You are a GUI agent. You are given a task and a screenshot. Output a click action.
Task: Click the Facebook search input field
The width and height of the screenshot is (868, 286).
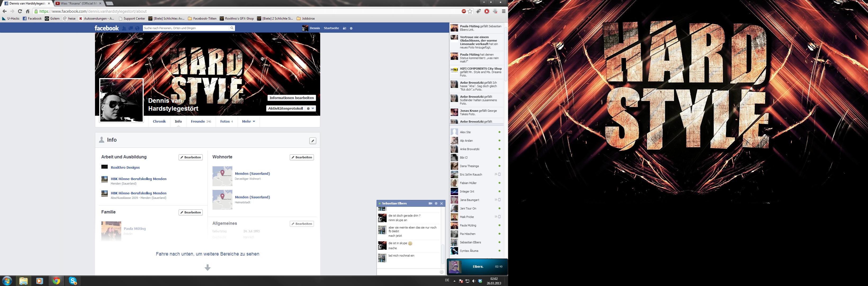186,28
